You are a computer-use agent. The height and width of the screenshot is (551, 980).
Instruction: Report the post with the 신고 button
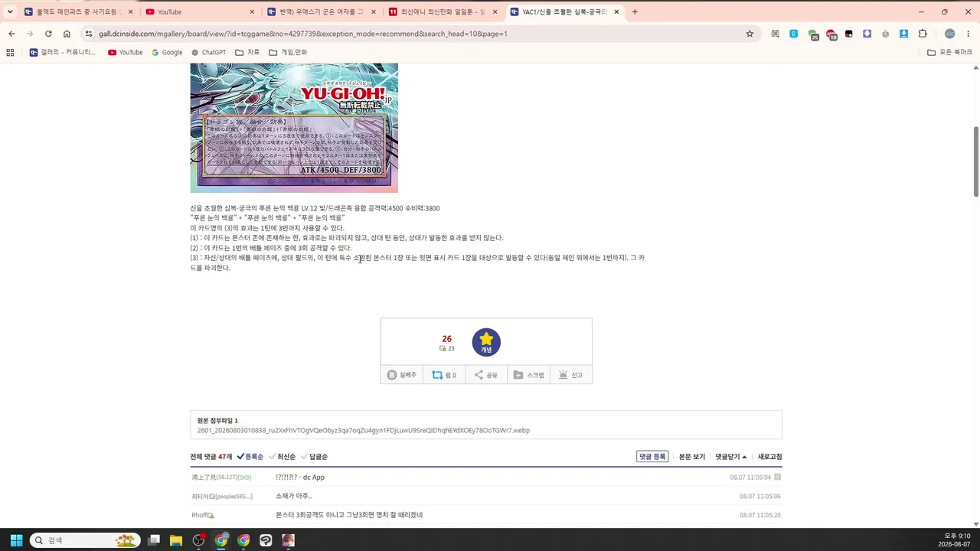(x=570, y=375)
